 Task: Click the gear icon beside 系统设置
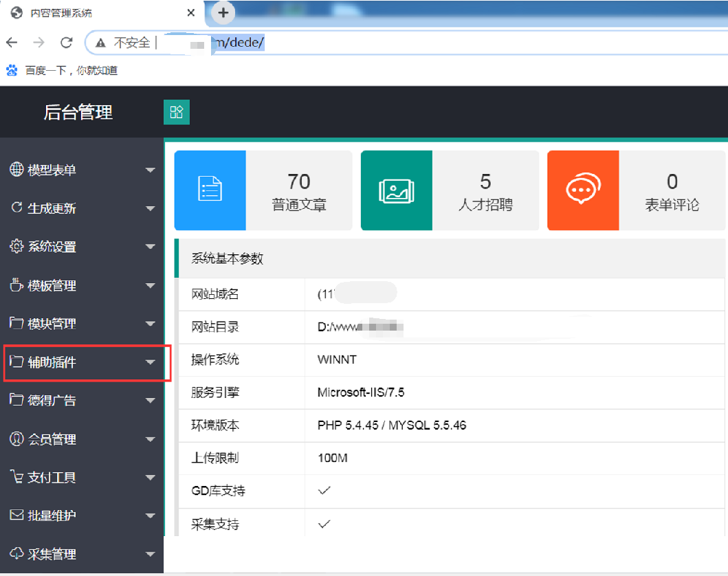pos(16,246)
